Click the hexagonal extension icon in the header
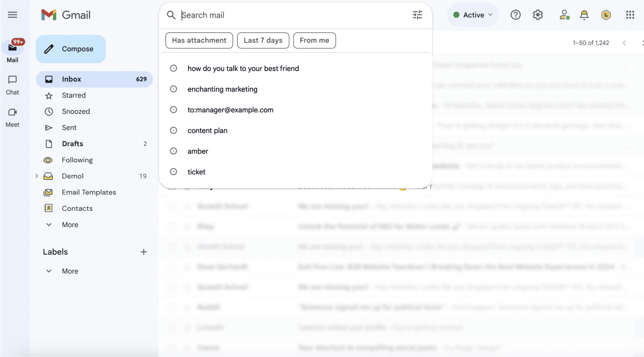Screen dimensions: 644x357 606,15
